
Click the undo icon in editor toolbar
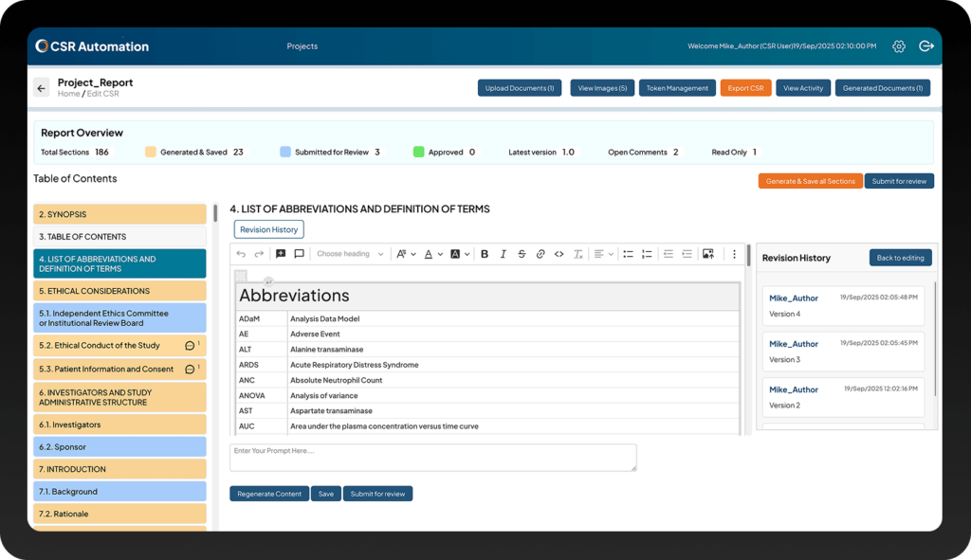coord(241,254)
